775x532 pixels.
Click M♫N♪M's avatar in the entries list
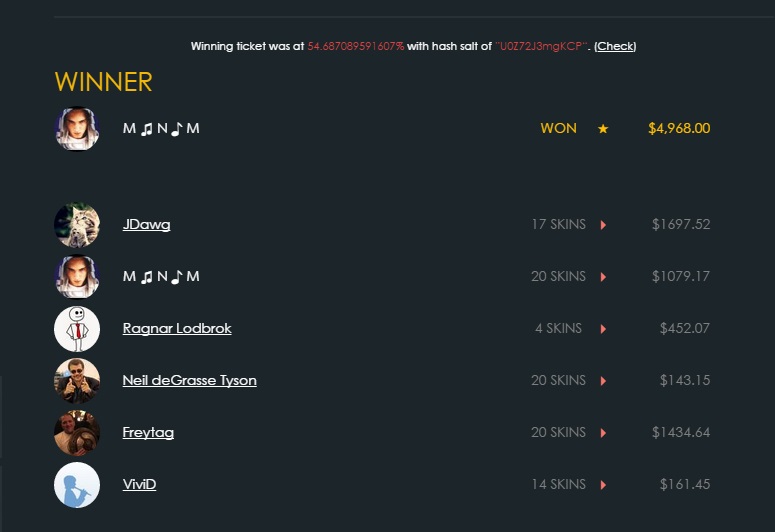(x=77, y=277)
